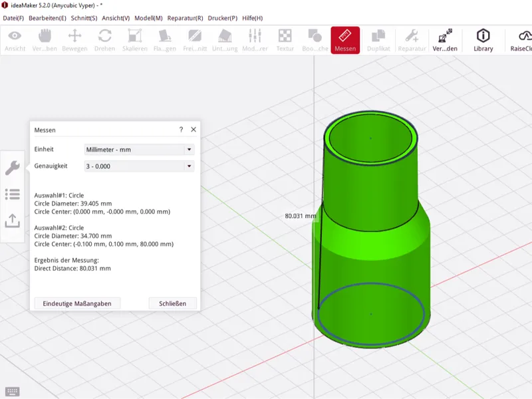Select the Skalieren scale tool
This screenshot has width=532, height=399.
[x=135, y=41]
